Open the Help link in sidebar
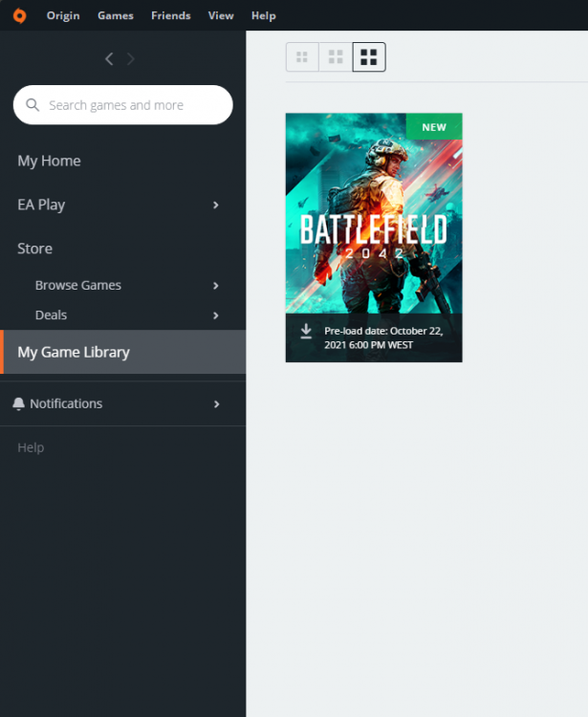 click(31, 447)
